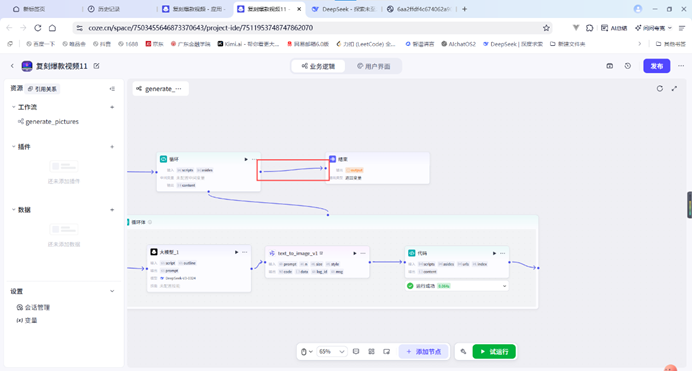The image size is (692, 371).
Task: Click the 循环体 info icon
Action: (150, 222)
